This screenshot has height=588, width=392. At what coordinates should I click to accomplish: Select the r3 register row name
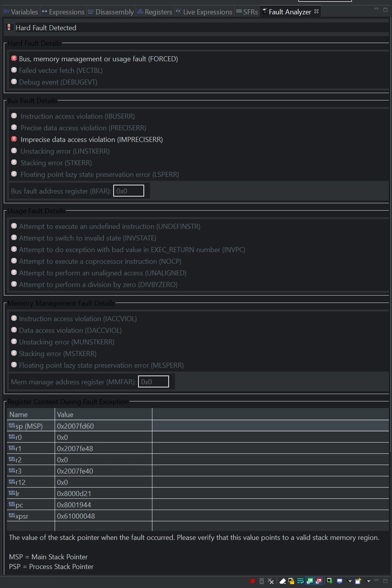19,471
